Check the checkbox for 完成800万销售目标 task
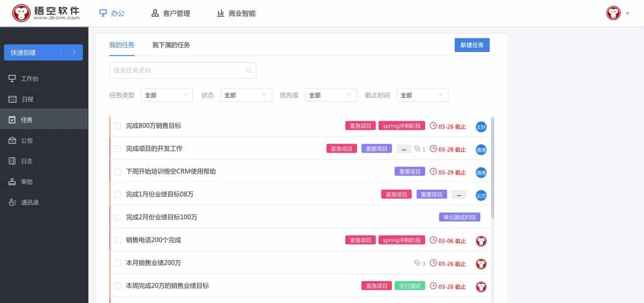The image size is (644, 303). 119,125
